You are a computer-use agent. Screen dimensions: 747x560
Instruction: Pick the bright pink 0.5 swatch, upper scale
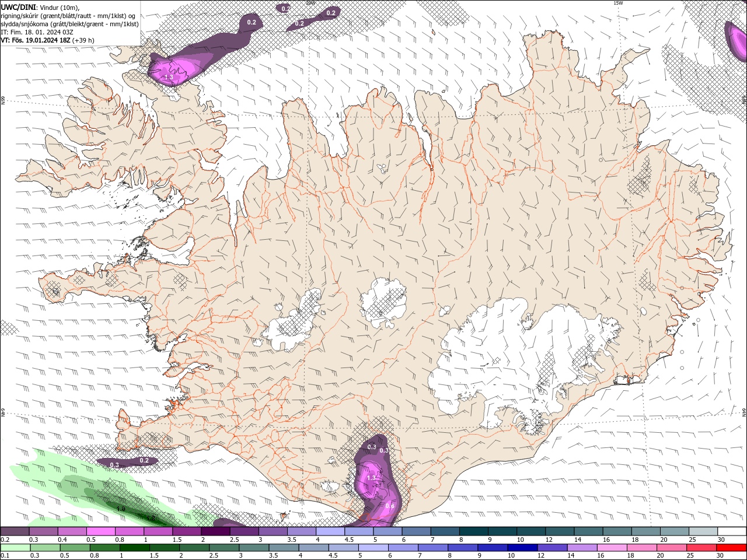(100, 531)
